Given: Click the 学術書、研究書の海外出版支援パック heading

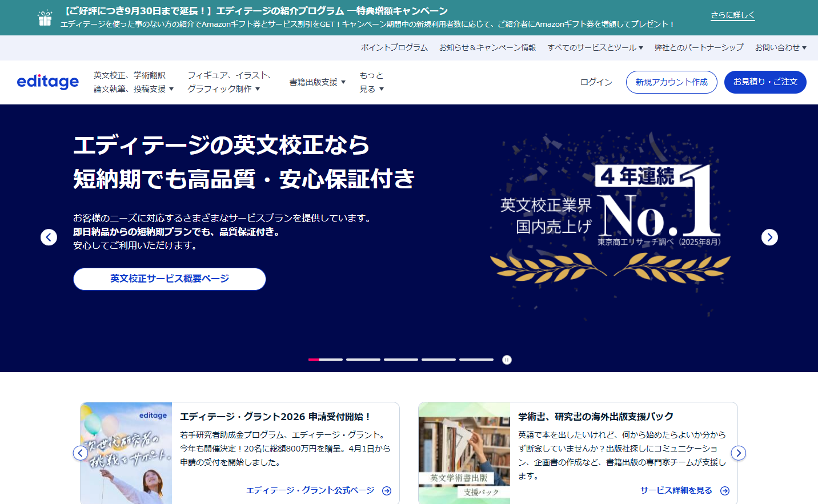Looking at the screenshot, I should pos(596,417).
